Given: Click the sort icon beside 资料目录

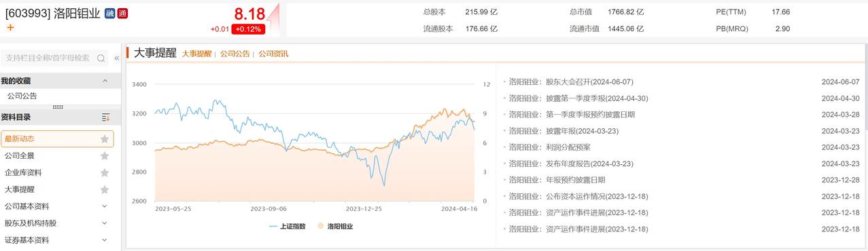Looking at the screenshot, I should click(105, 117).
